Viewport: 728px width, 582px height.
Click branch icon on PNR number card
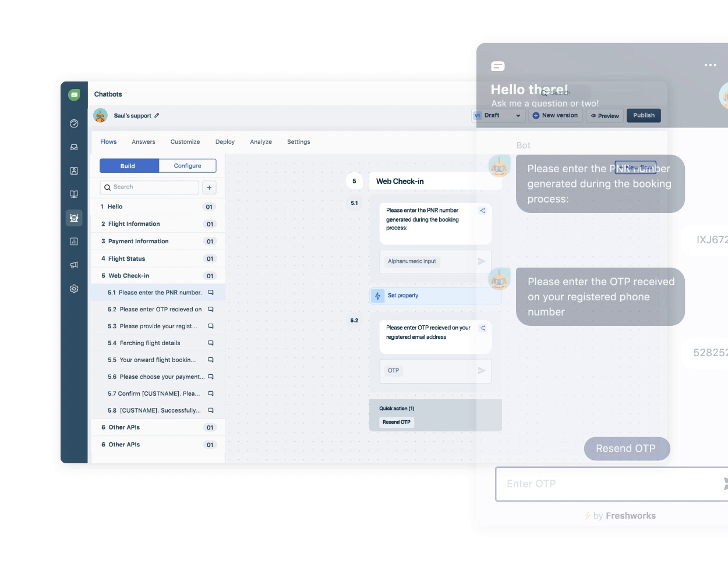tap(482, 211)
